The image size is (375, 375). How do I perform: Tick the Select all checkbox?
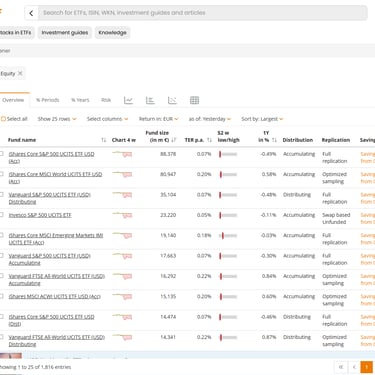(x=3, y=119)
